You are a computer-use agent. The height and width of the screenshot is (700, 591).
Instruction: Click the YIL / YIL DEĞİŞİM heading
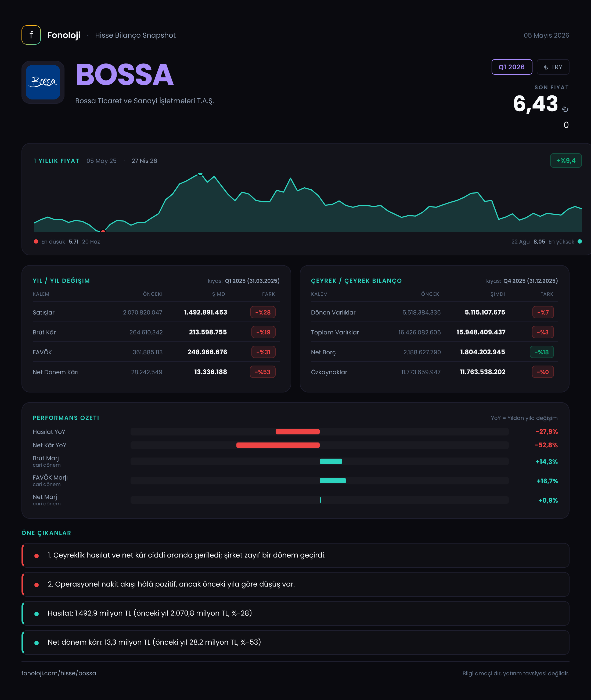pyautogui.click(x=61, y=281)
